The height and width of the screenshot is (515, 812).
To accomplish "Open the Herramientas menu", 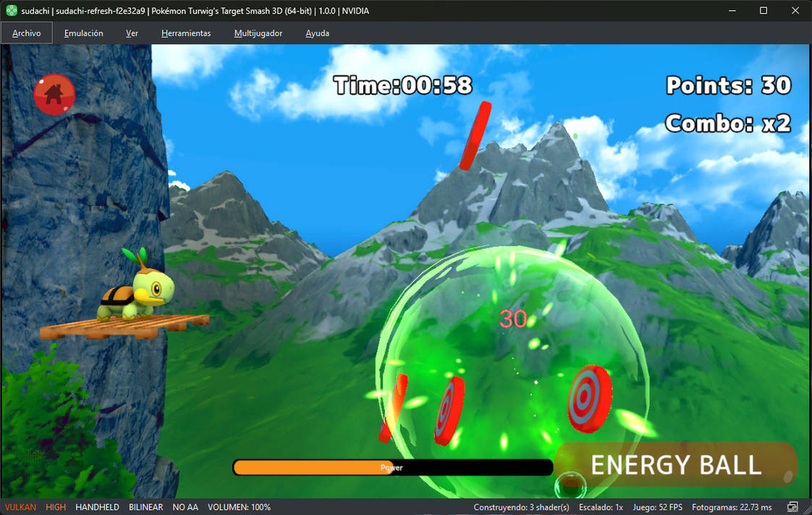I will 186,33.
